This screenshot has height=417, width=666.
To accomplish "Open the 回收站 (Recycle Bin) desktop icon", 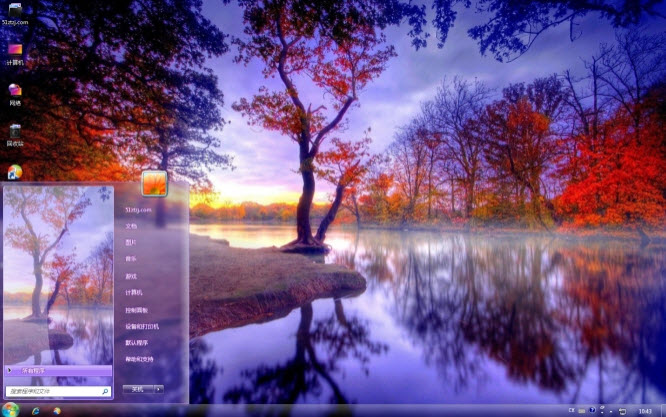I will click(15, 135).
